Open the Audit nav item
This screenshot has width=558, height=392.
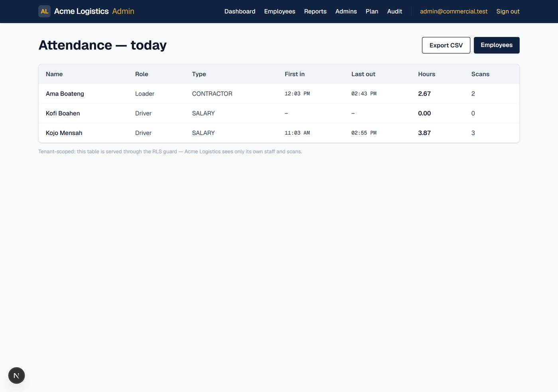[x=395, y=12]
